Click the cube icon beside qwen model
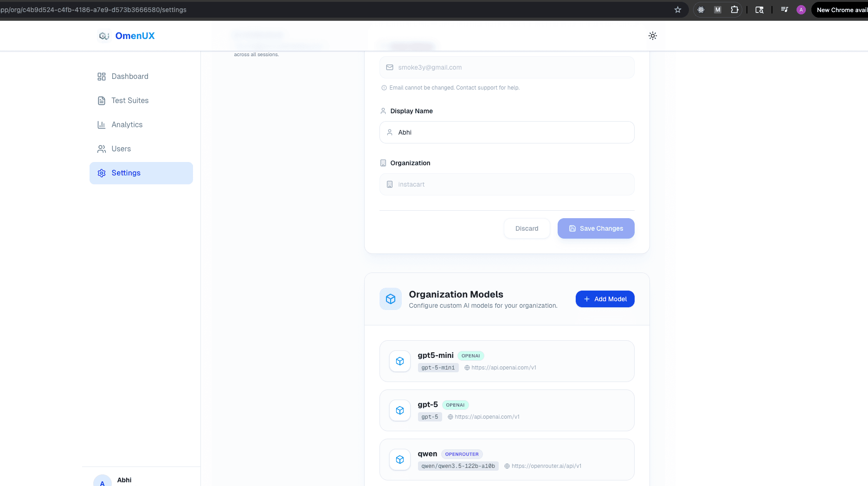The image size is (868, 486). pos(399,459)
